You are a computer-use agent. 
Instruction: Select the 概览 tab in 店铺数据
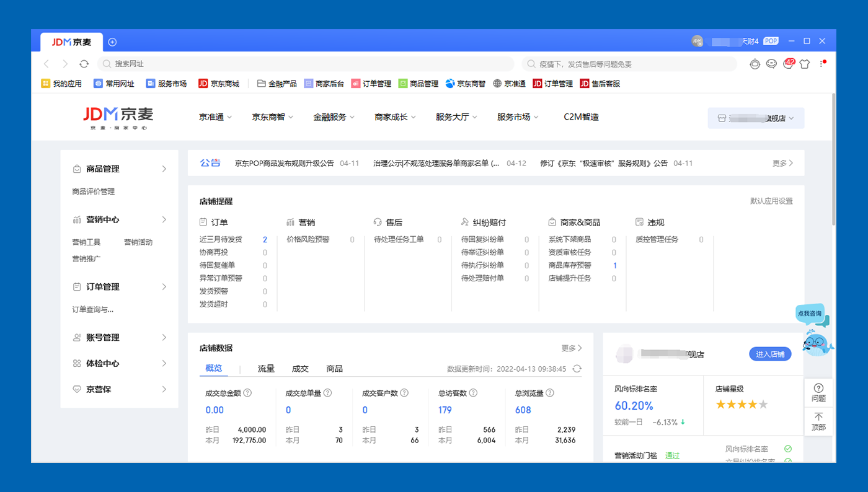click(214, 368)
